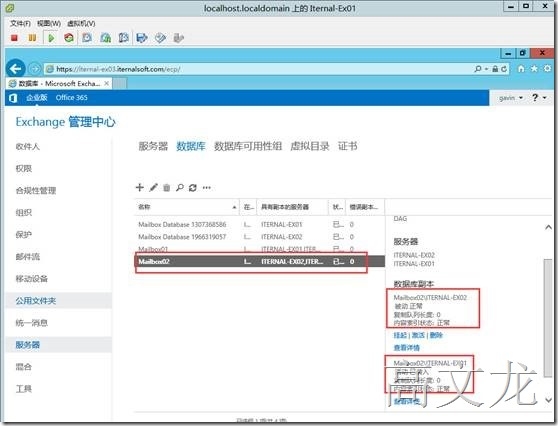This screenshot has width=558, height=426.
Task: Close the Microsoft Exchange browser tab
Action: 106,83
